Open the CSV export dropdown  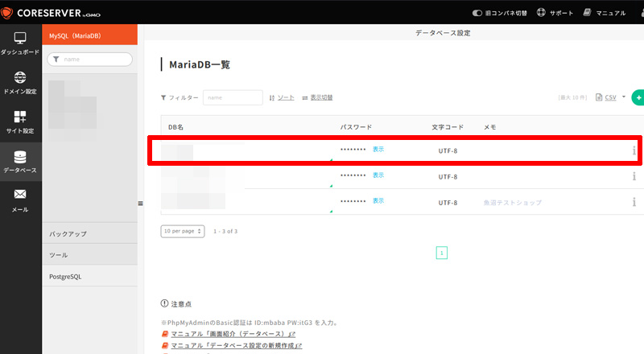611,97
